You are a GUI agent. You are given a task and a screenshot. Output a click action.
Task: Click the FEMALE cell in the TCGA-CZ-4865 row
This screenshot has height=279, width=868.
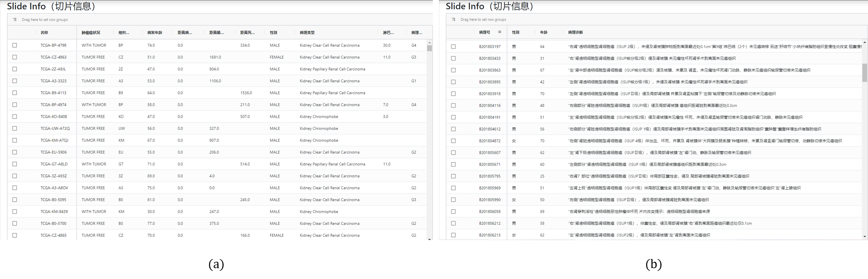click(x=277, y=235)
